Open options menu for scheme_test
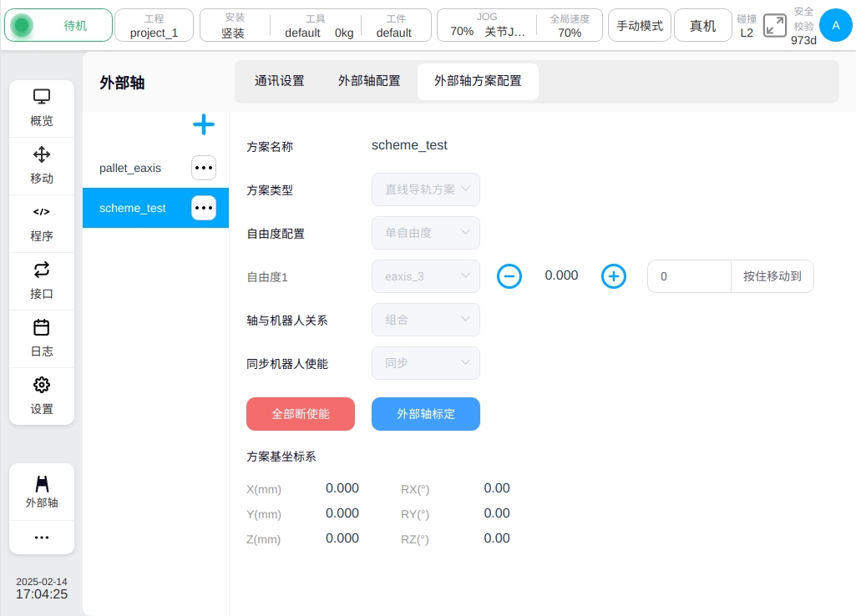 (x=204, y=208)
